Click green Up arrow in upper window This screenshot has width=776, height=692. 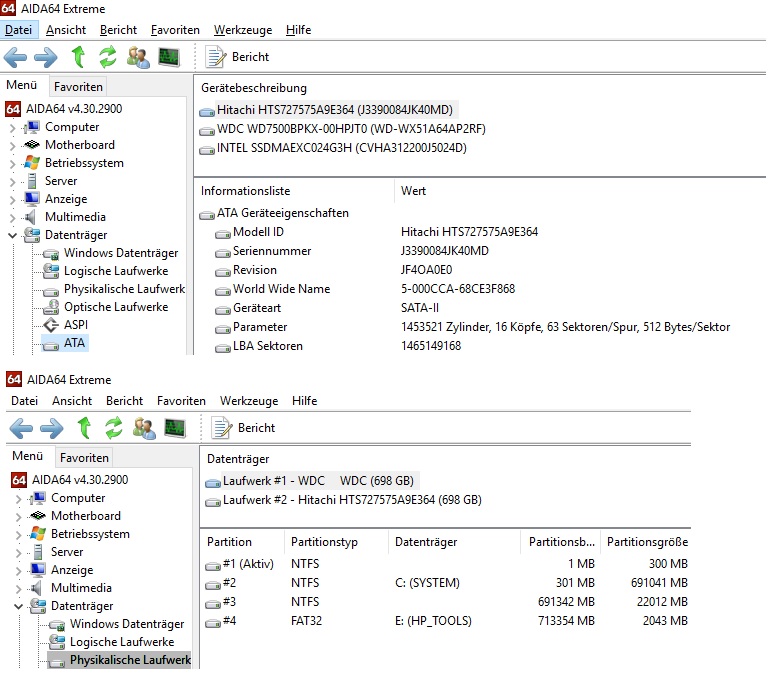point(78,56)
